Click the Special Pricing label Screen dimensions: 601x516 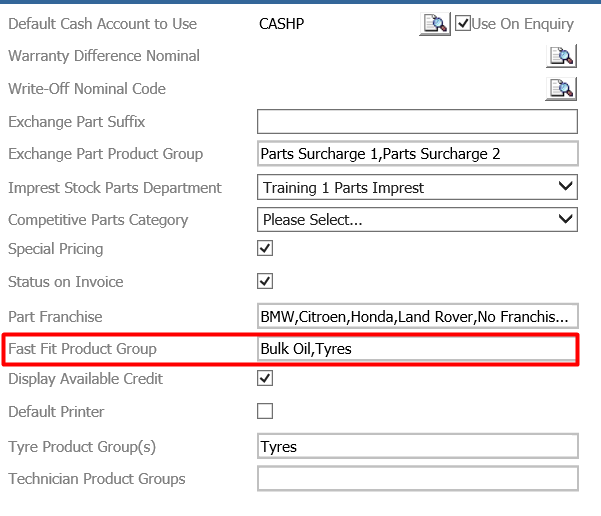pyautogui.click(x=56, y=249)
